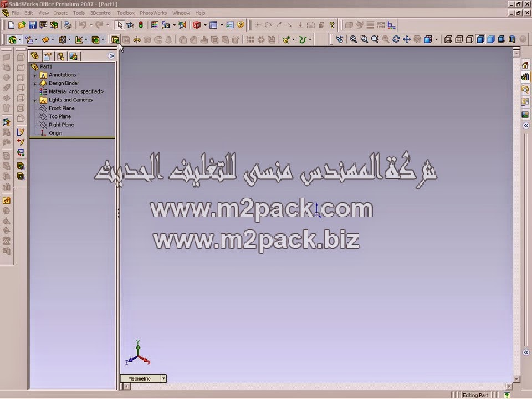Viewport: 532px width, 399px height.
Task: Open the 3Dcontrol menu
Action: tap(101, 13)
